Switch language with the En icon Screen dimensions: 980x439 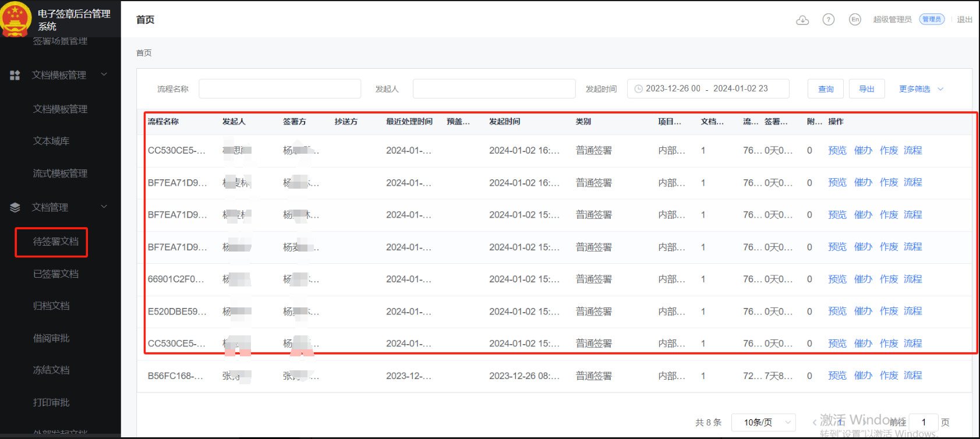[854, 20]
